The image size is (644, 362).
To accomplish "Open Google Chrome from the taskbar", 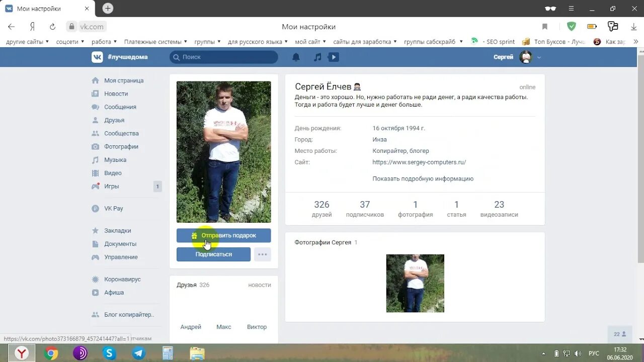I will click(x=51, y=353).
